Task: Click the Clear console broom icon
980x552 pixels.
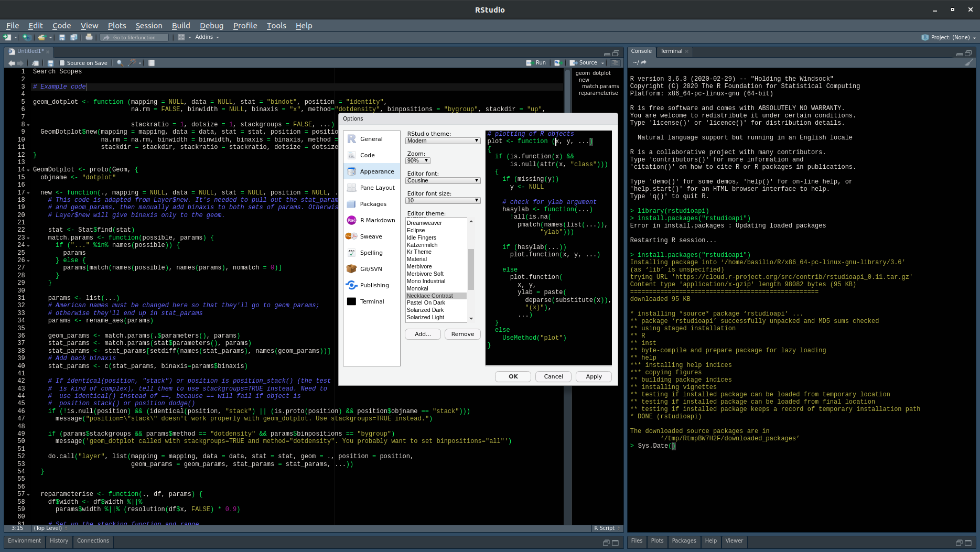Action: pos(969,62)
